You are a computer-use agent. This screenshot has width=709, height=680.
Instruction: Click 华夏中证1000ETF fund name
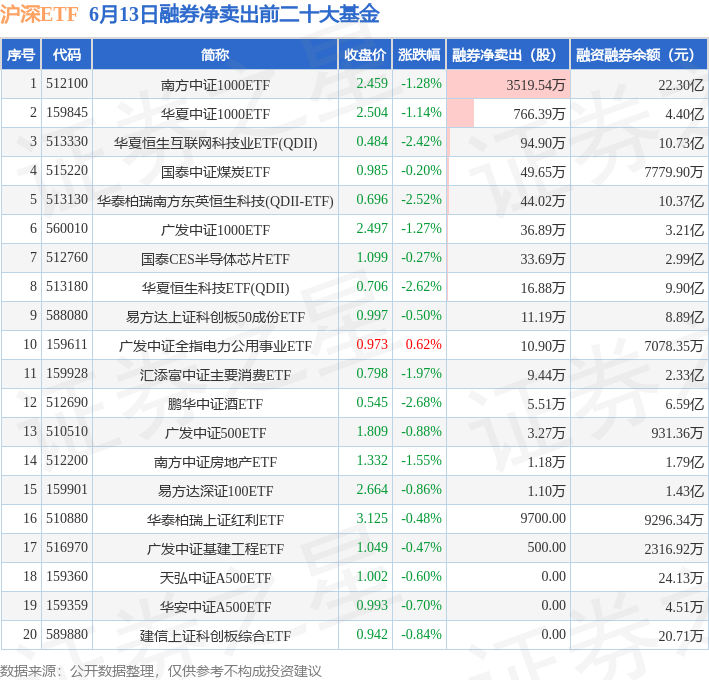215,114
